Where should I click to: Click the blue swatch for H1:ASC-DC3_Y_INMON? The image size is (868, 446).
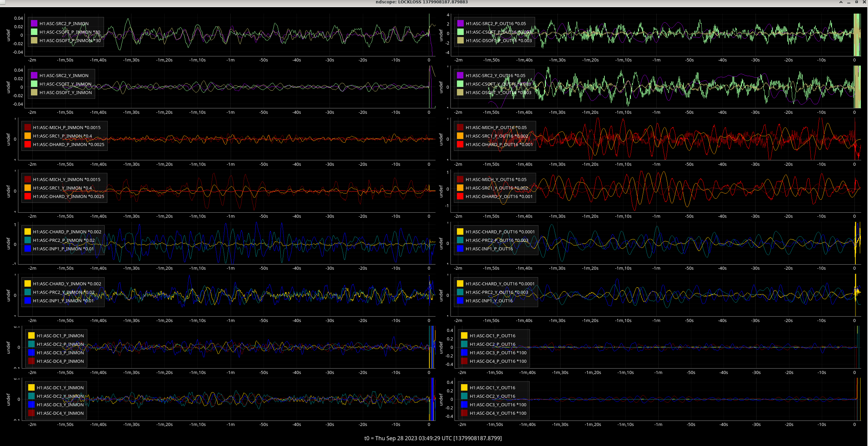tap(31, 405)
